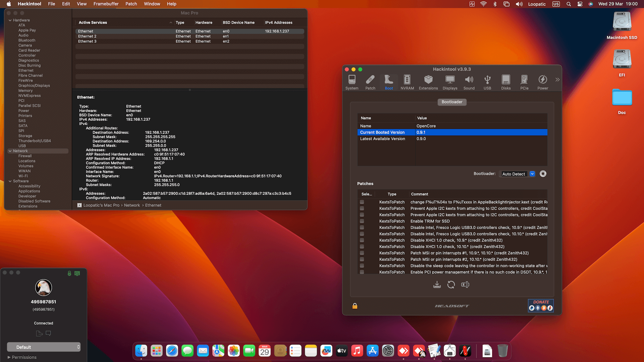Open the Bootloader Auto Detect dropdown
This screenshot has height=362, width=644.
532,174
